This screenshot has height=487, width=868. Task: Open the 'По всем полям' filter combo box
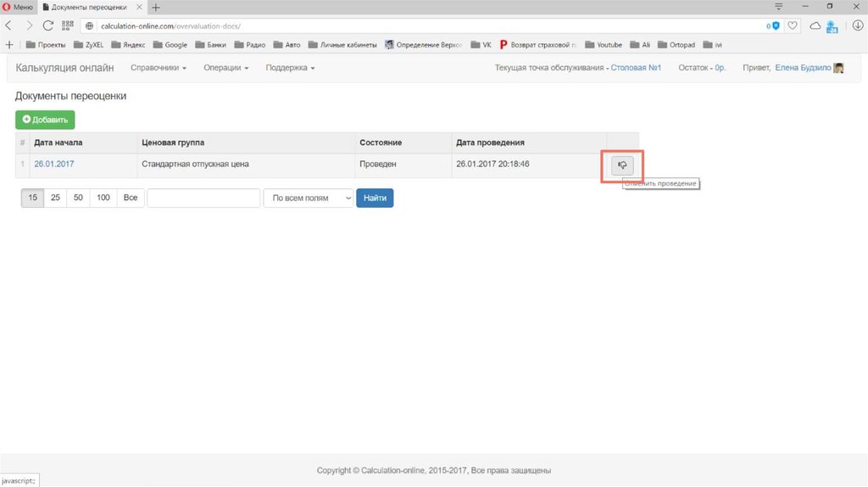point(308,198)
